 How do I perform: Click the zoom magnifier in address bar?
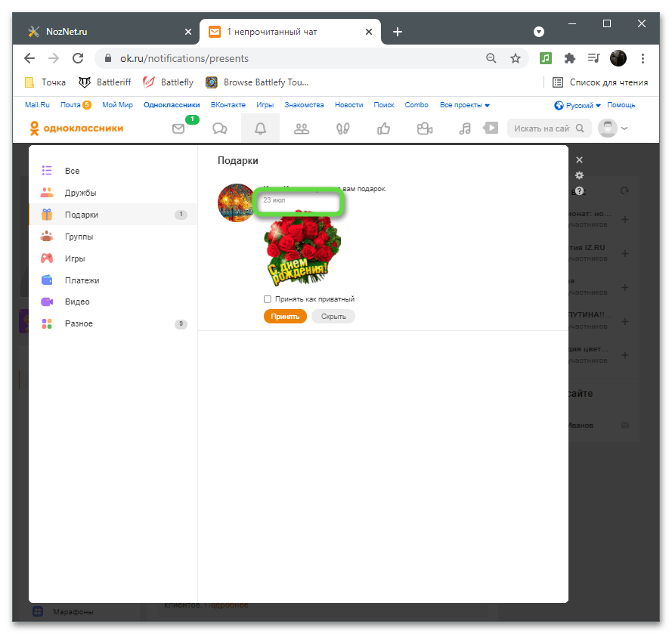491,58
